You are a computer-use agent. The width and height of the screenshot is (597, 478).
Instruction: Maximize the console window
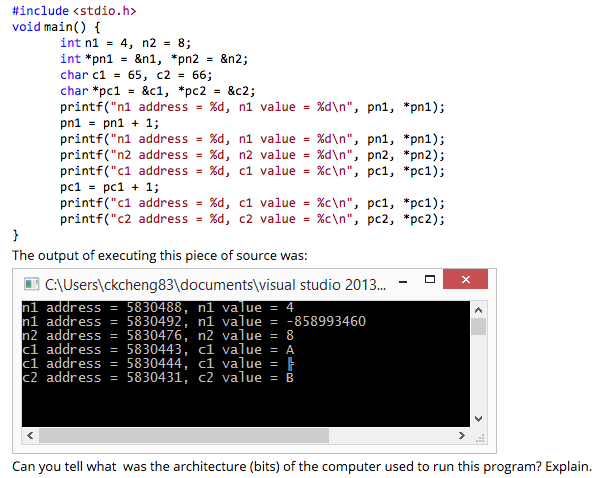pos(430,280)
